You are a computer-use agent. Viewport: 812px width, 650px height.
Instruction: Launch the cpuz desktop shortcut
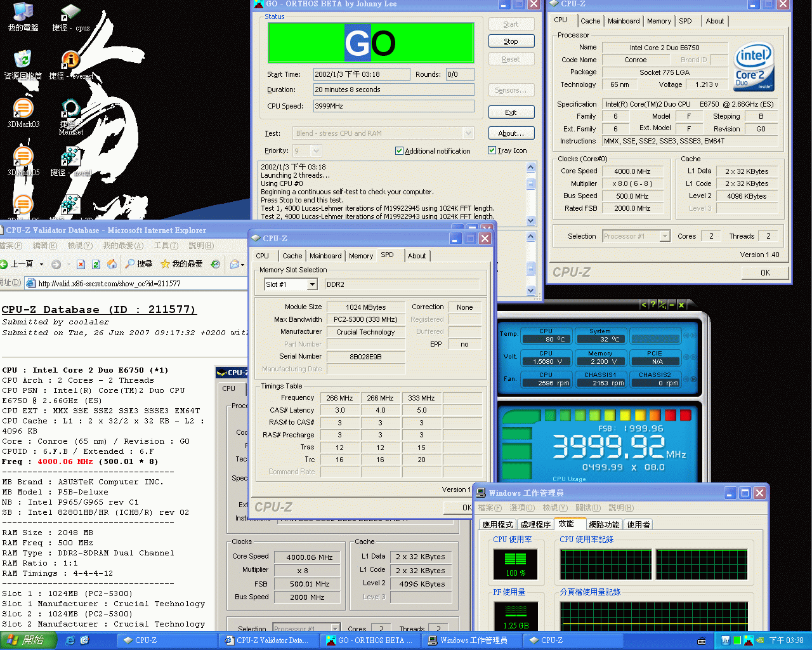70,17
